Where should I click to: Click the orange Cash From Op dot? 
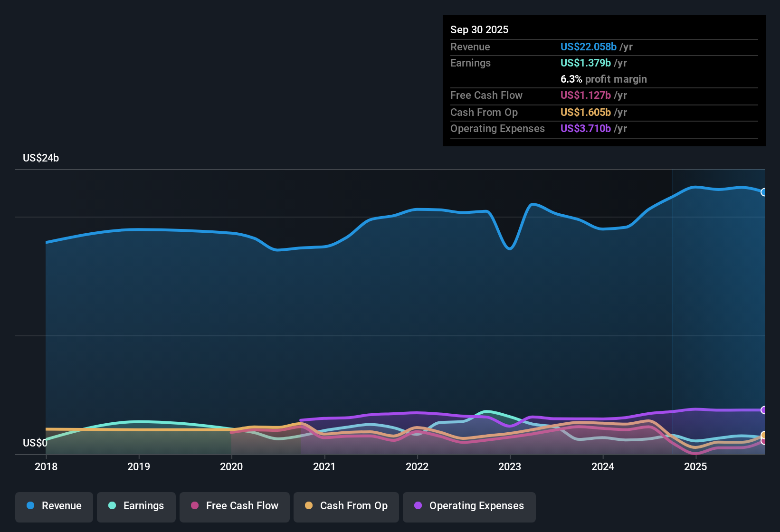click(309, 506)
